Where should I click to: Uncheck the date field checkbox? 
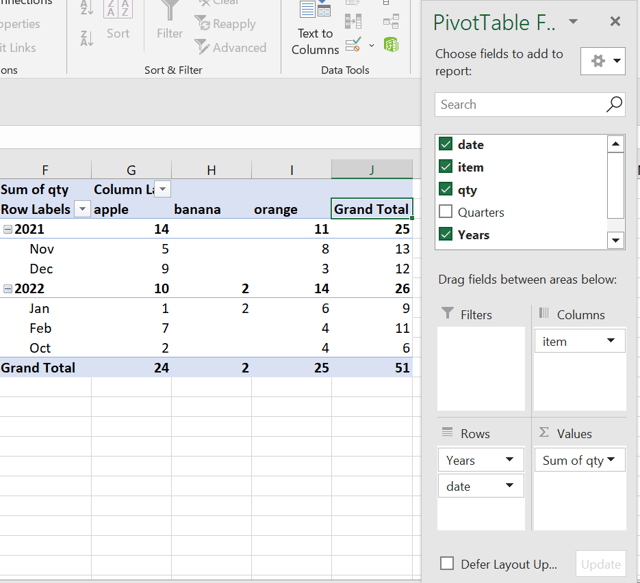[445, 144]
